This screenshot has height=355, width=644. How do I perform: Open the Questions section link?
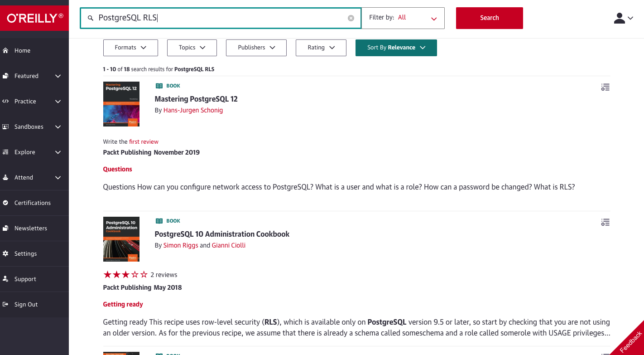(x=118, y=169)
